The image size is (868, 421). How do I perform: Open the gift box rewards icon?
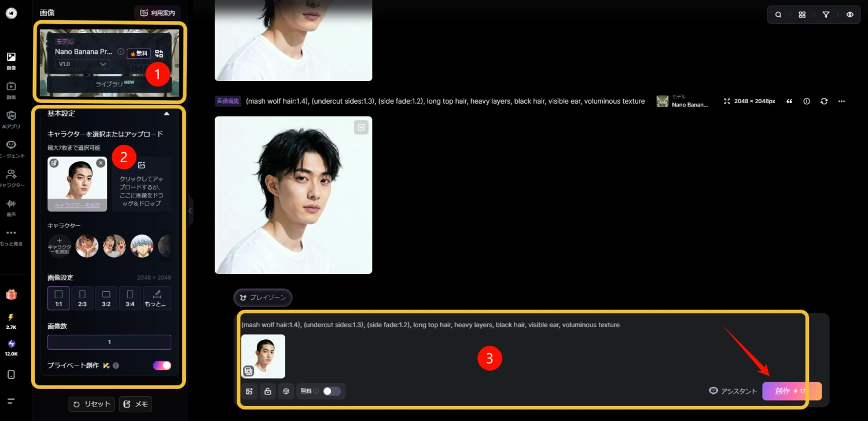click(11, 295)
